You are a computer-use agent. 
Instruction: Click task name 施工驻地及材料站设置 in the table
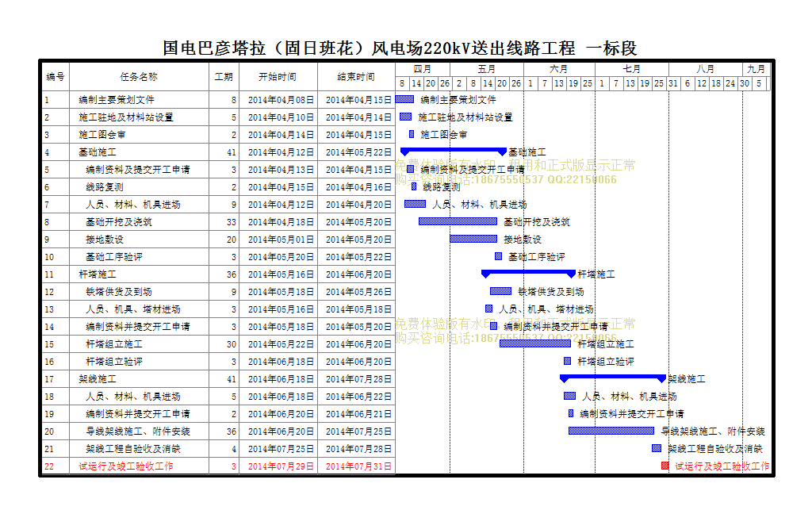click(x=126, y=117)
